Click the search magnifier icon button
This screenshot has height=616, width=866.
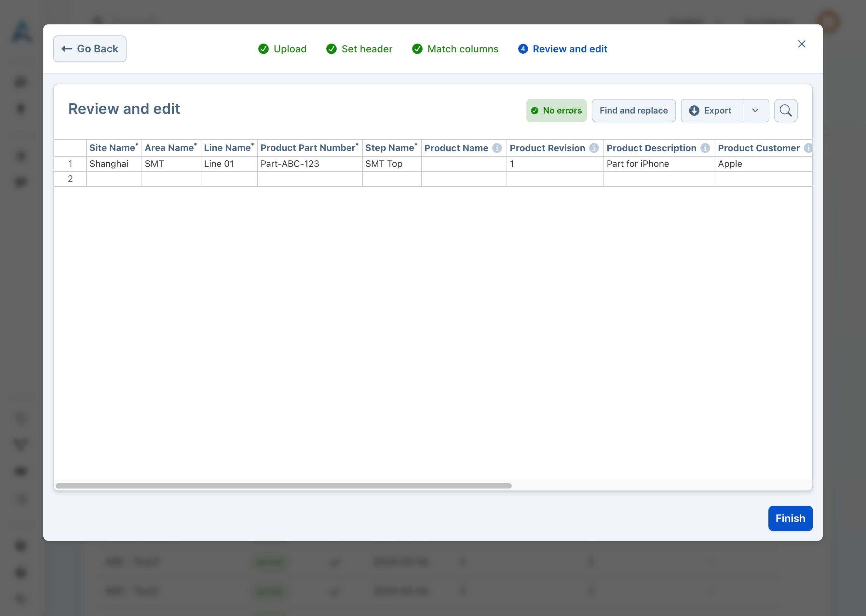786,111
